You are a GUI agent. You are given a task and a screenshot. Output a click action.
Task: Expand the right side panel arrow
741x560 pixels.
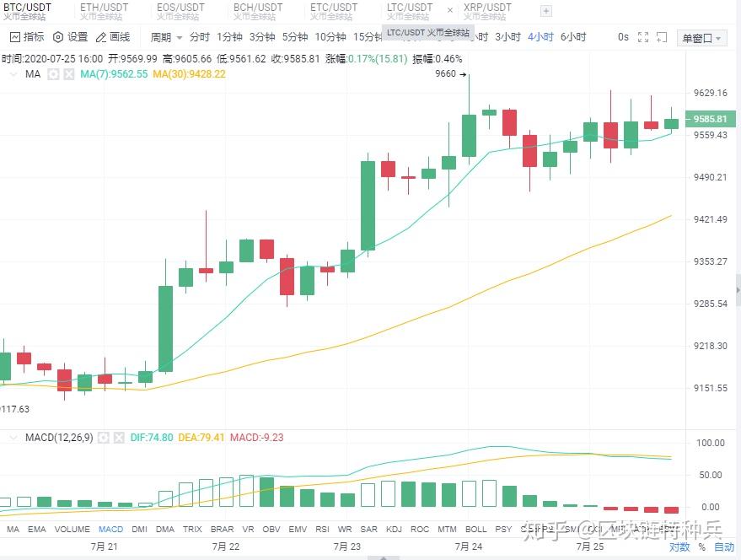coord(738,289)
